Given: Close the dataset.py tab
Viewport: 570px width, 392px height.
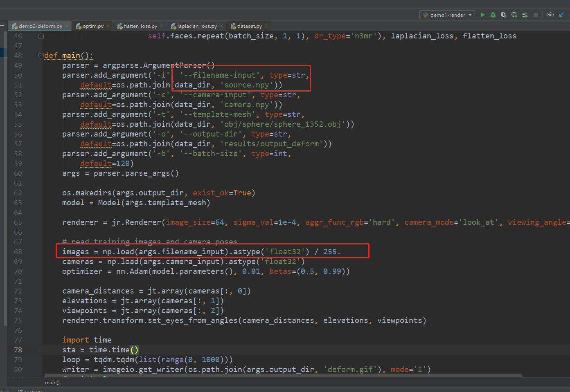Looking at the screenshot, I should (x=266, y=26).
